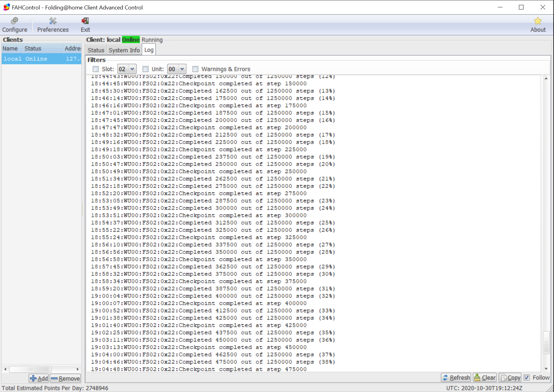
Task: Click clients list scroll left arrow
Action: pos(5,369)
